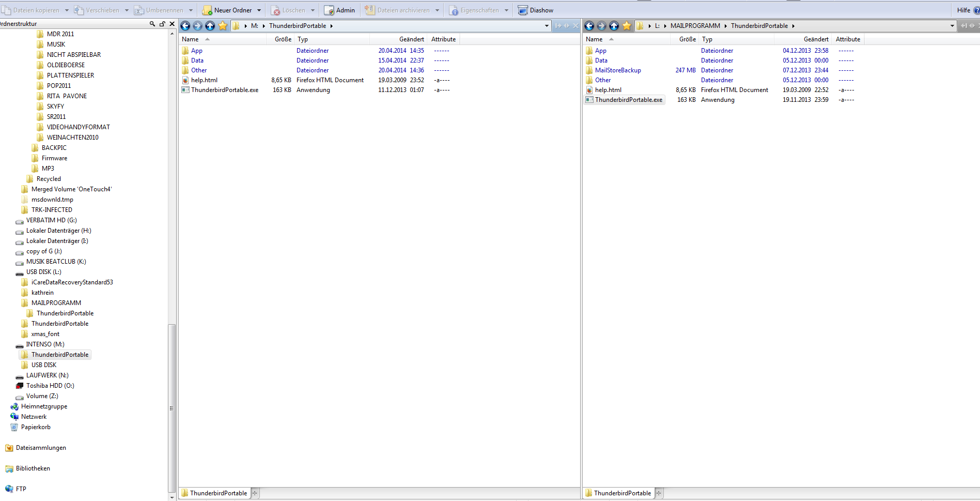Image resolution: width=980 pixels, height=501 pixels.
Task: Click the Löschen toolbar button
Action: coord(288,10)
